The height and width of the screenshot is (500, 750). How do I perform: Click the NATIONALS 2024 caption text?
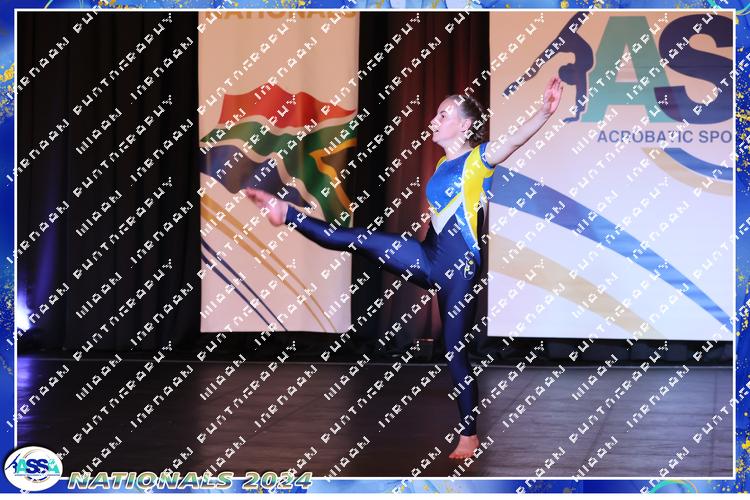pos(190,479)
